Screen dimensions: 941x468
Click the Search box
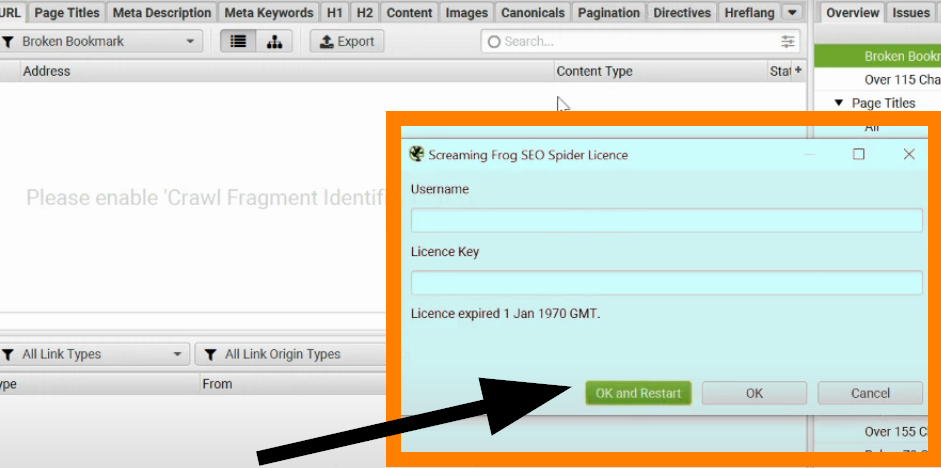[640, 41]
